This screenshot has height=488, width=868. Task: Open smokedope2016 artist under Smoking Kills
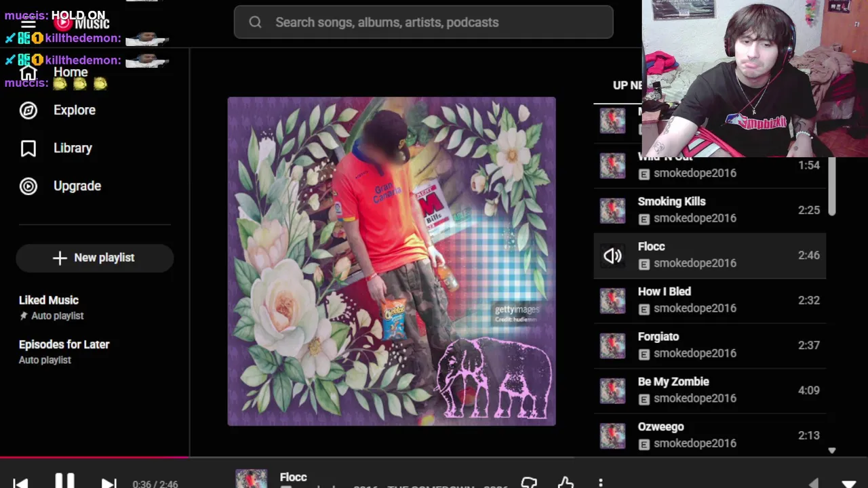695,218
